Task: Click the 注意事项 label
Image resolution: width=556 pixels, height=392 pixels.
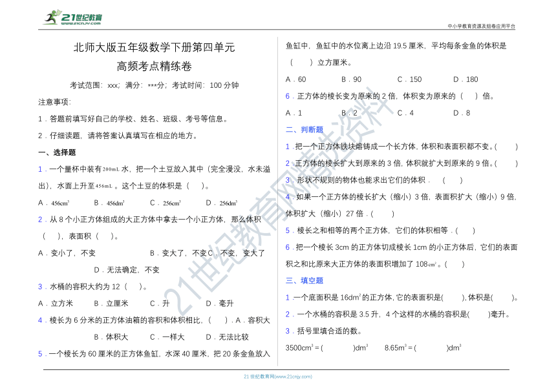Action: (54, 102)
